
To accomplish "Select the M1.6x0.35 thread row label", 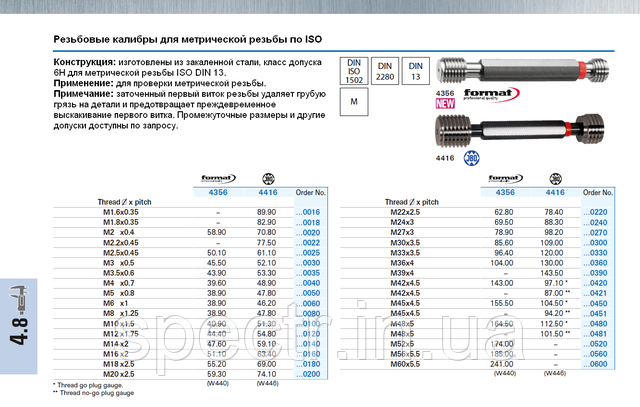I will (121, 212).
